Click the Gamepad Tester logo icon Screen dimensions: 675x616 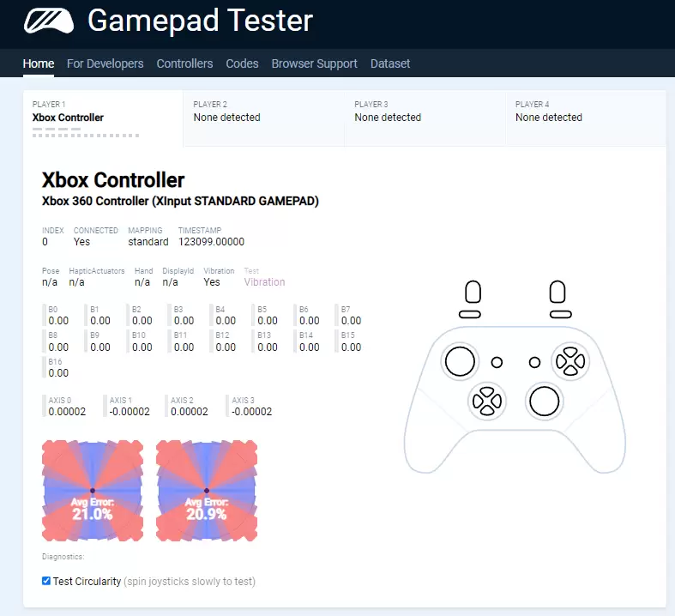[49, 21]
